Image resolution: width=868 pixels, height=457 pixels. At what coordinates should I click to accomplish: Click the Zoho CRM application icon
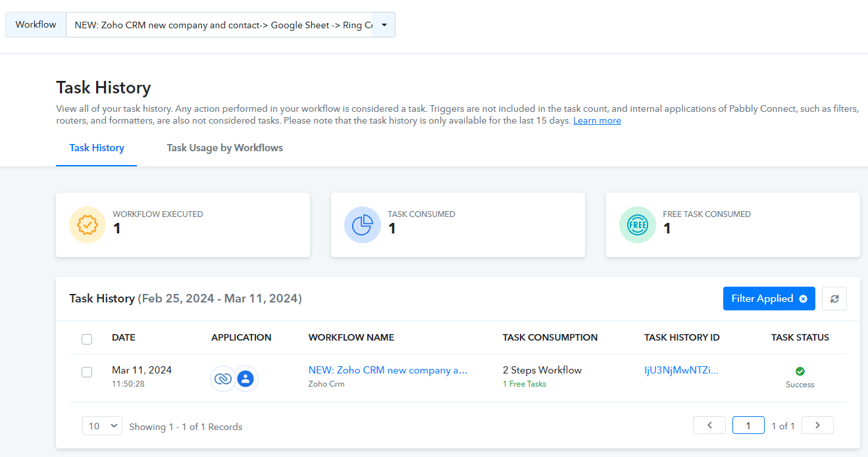coord(222,379)
